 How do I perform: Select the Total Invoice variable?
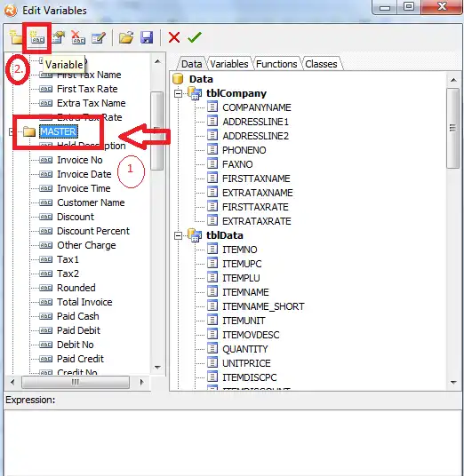[84, 302]
